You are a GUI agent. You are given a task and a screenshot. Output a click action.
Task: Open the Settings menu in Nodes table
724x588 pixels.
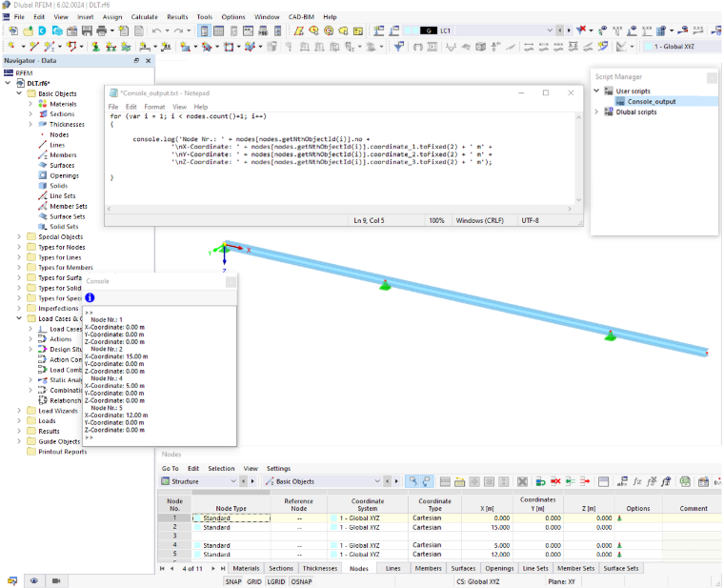pyautogui.click(x=278, y=468)
